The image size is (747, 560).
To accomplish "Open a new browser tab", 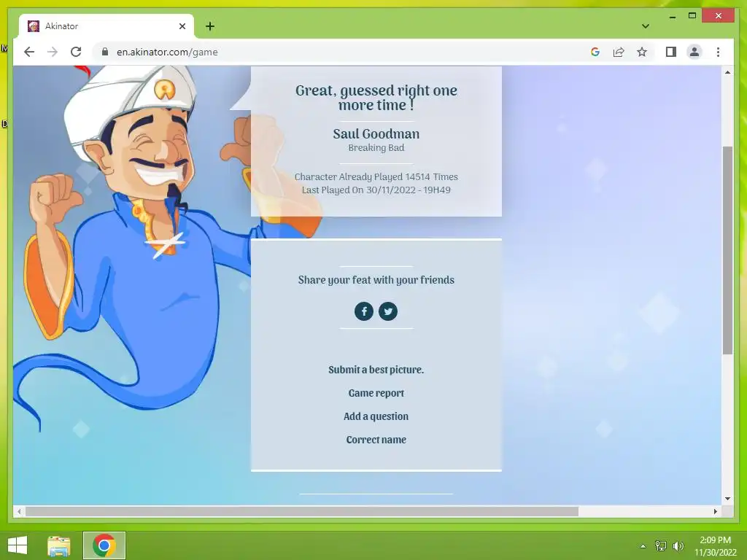I will 210,26.
